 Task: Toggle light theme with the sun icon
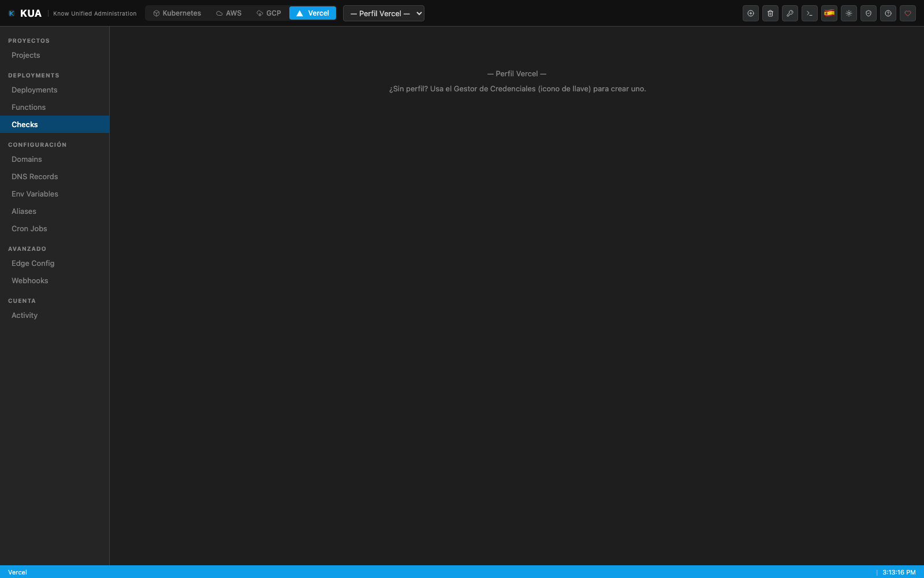(x=849, y=13)
